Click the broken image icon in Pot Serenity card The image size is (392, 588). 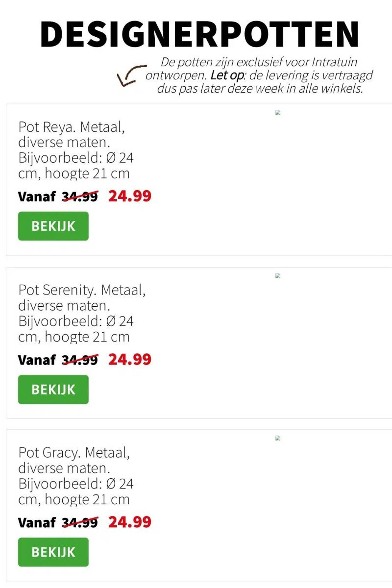pos(278,276)
